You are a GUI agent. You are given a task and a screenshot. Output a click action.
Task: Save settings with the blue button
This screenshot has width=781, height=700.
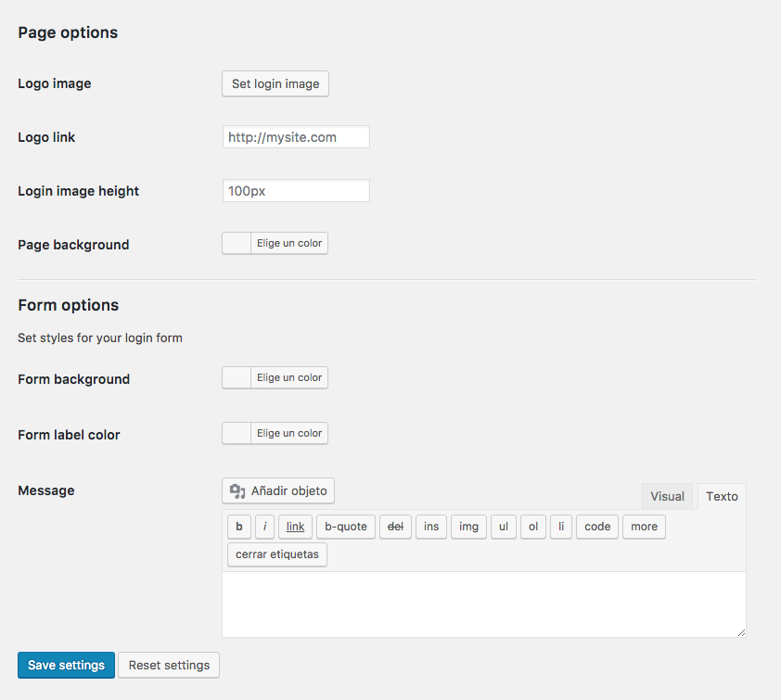[x=66, y=665]
